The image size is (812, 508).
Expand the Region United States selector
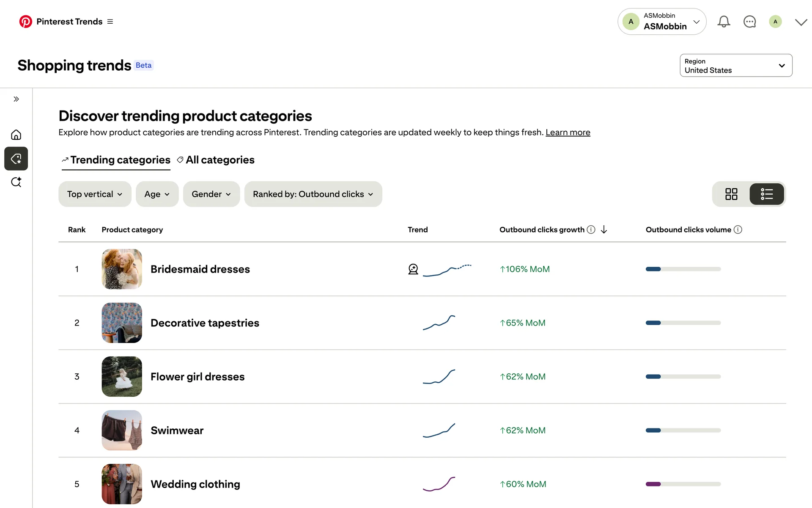[x=736, y=66]
